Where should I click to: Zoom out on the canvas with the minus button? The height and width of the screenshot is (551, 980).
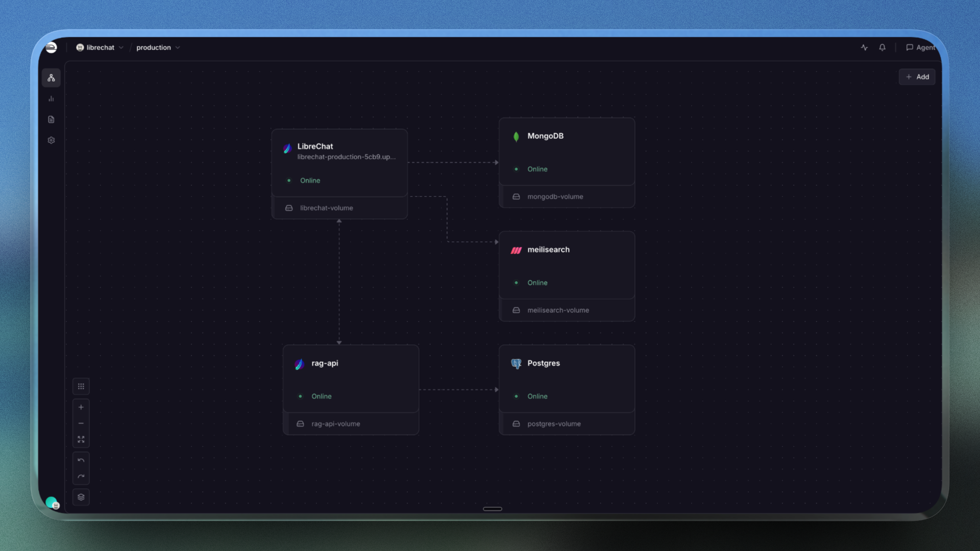point(81,423)
